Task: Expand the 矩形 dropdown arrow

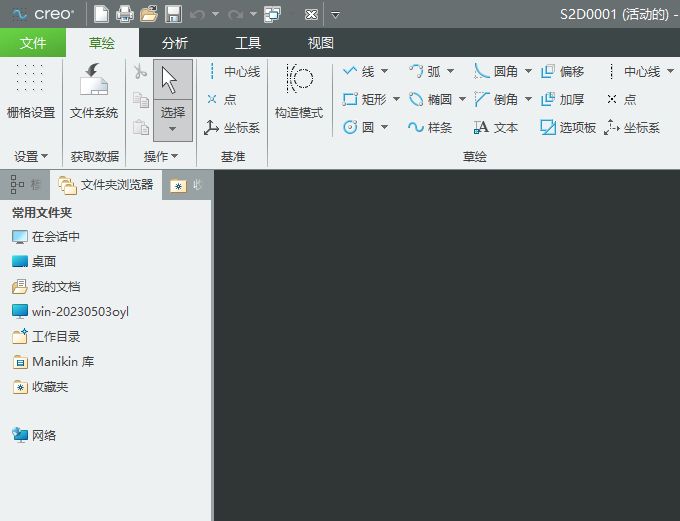Action: (x=396, y=99)
